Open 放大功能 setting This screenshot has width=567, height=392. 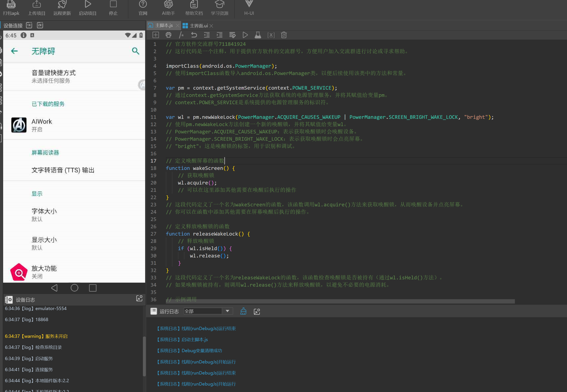pos(74,272)
